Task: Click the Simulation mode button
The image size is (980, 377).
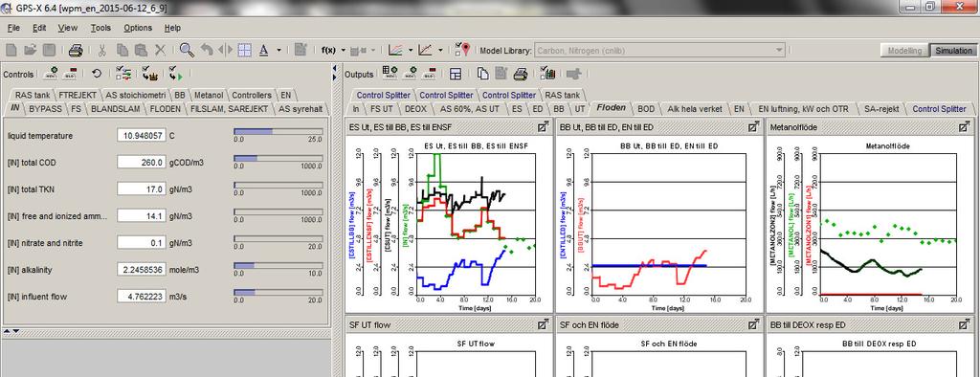Action: pos(953,51)
